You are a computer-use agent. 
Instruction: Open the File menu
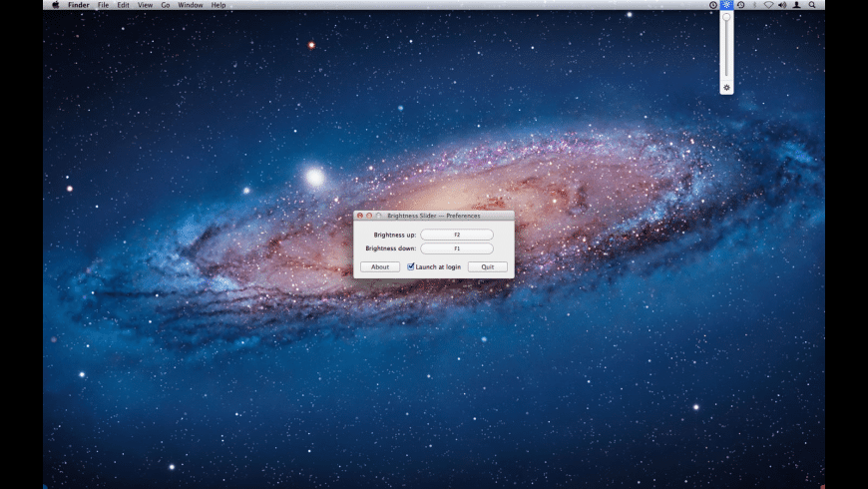click(103, 5)
